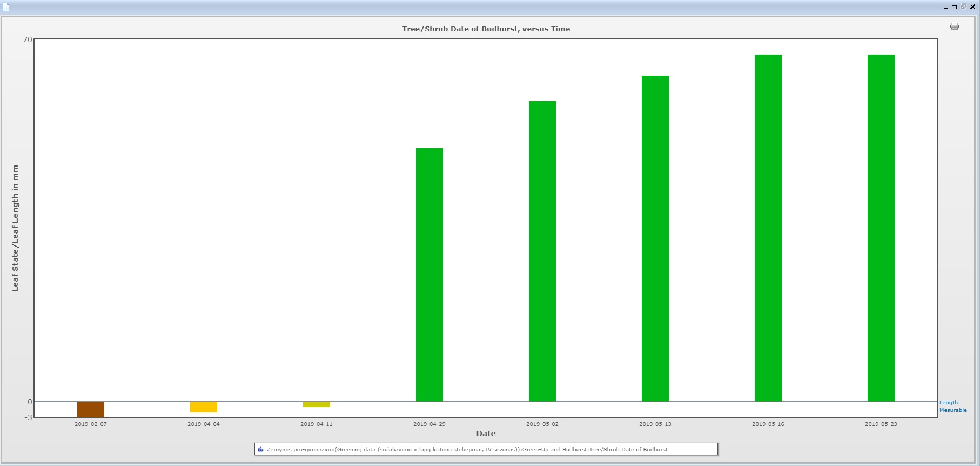Viewport: 980px width, 466px height.
Task: Click the document icon in title bar
Action: tap(6, 7)
